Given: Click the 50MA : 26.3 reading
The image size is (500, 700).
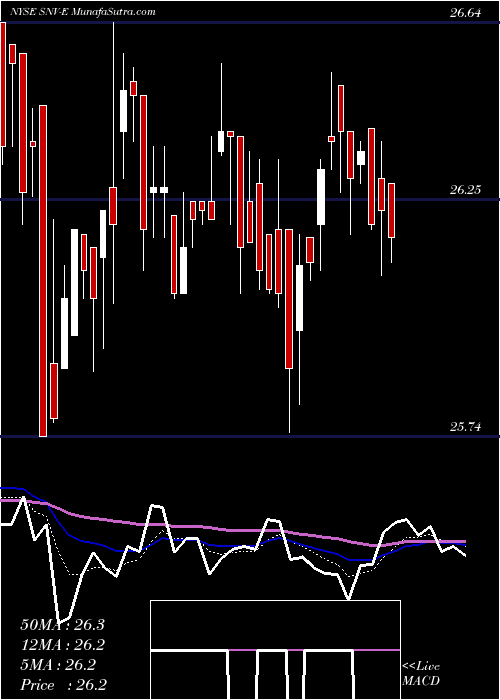Looking at the screenshot, I should click(x=62, y=625).
